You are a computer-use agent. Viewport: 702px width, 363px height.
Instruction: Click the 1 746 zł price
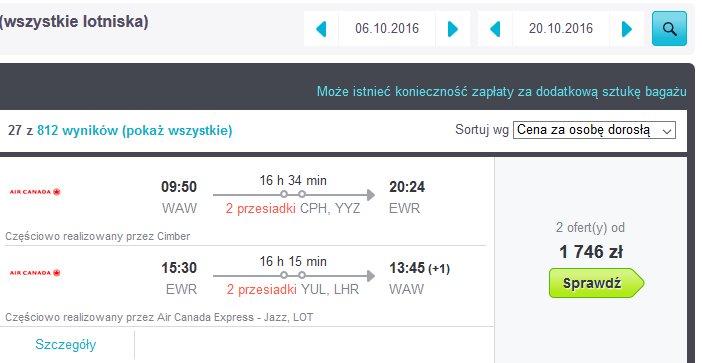(x=591, y=252)
